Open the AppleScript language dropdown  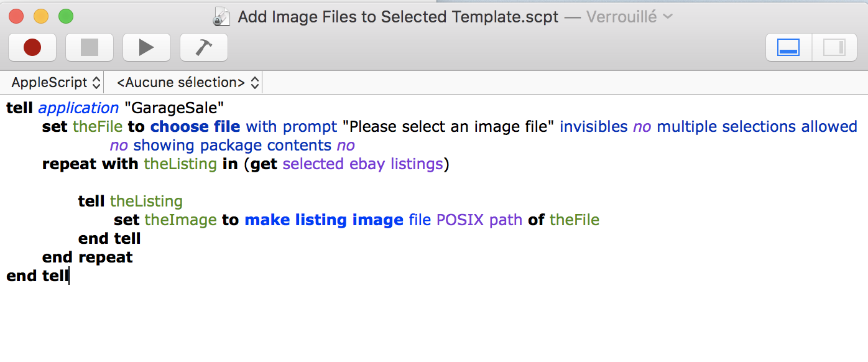55,82
